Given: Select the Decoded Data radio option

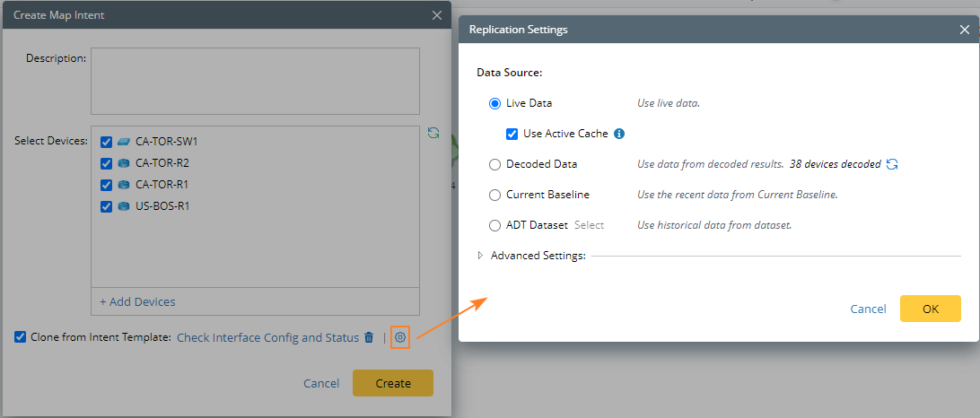Looking at the screenshot, I should [x=495, y=164].
